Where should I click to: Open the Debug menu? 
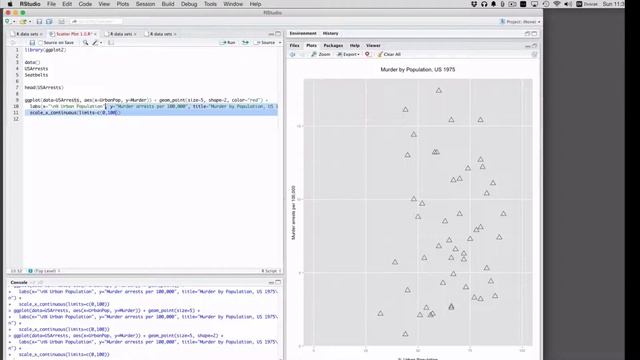pos(189,4)
